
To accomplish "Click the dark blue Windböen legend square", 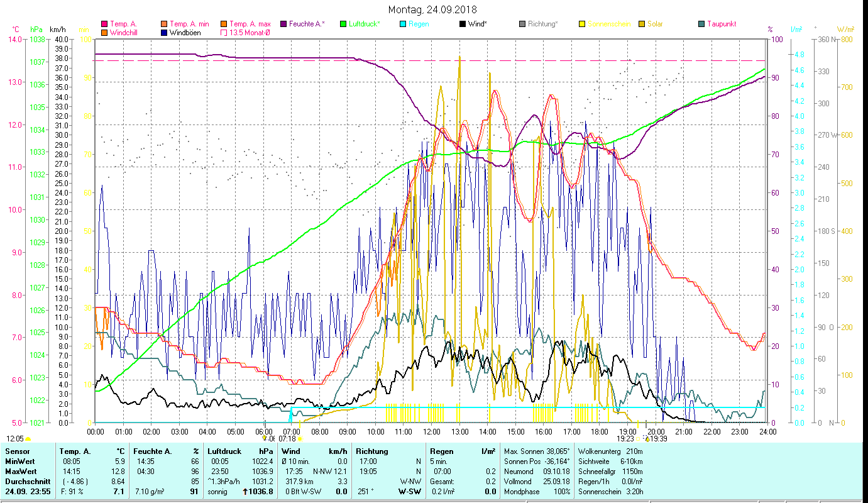I will pyautogui.click(x=164, y=32).
